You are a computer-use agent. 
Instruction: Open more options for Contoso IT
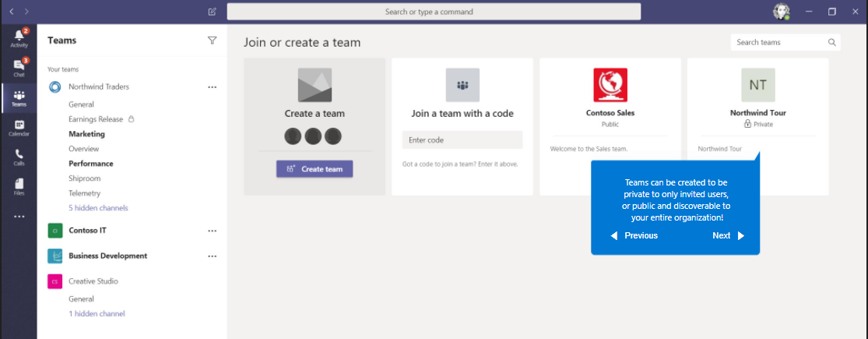coord(212,231)
